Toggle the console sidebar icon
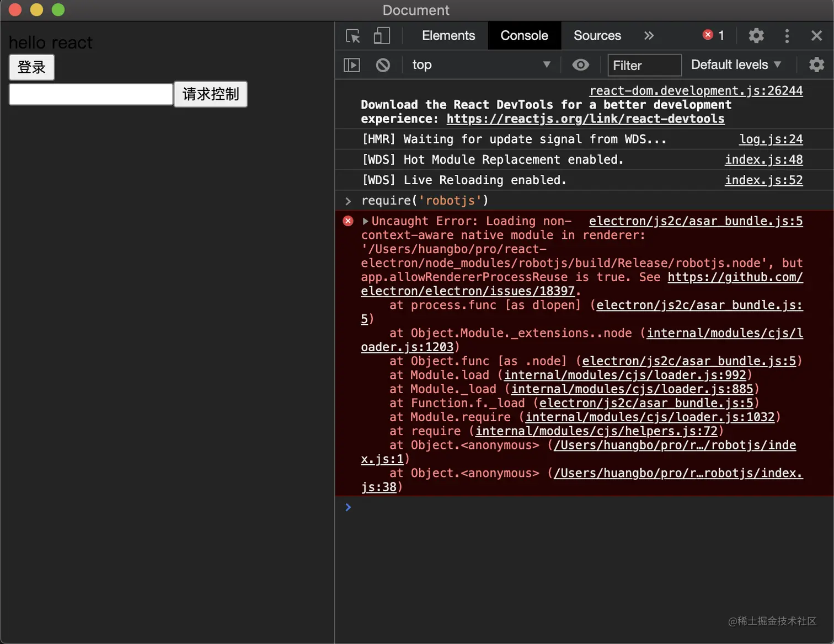 point(352,65)
